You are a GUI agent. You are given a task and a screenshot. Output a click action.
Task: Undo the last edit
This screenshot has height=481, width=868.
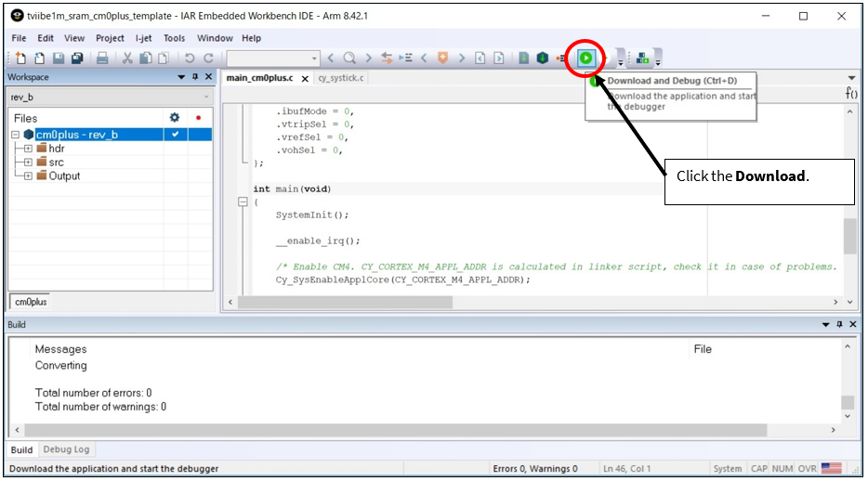click(190, 58)
